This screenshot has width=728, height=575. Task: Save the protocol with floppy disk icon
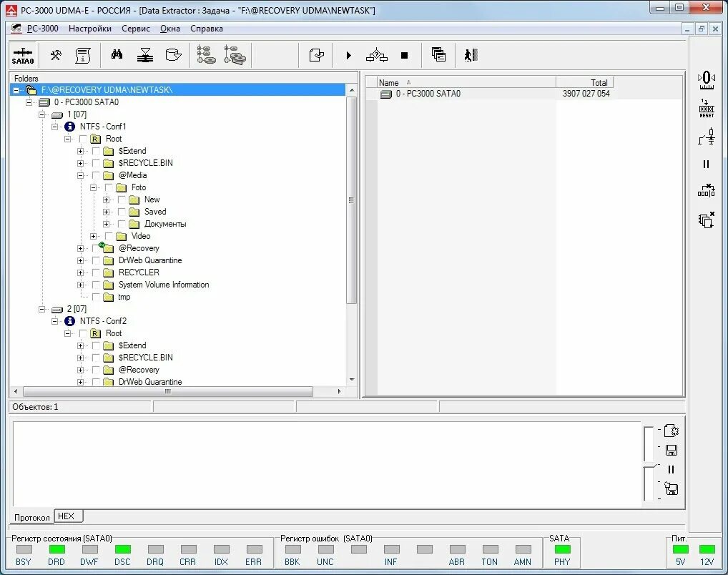672,450
